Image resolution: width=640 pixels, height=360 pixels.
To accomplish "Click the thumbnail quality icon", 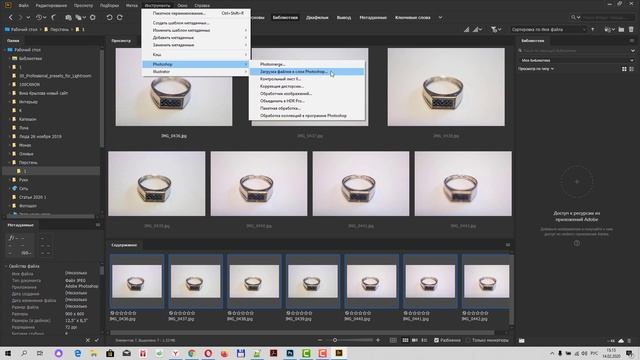I will pyautogui.click(x=467, y=29).
